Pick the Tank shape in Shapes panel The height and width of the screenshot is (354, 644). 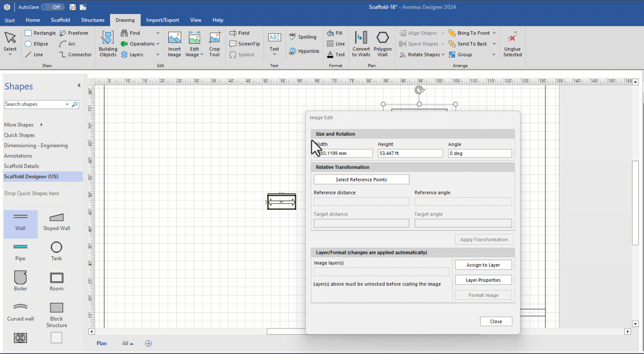tap(57, 248)
